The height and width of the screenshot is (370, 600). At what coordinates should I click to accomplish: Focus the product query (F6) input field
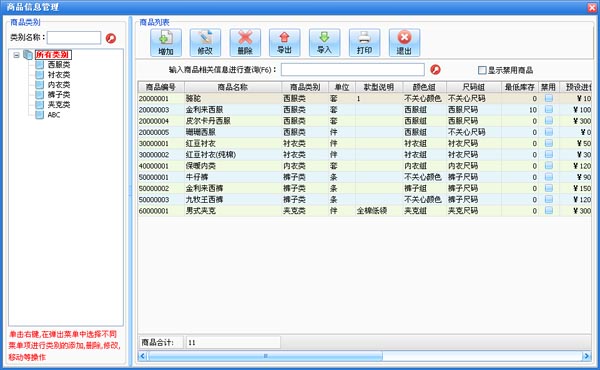click(x=352, y=70)
